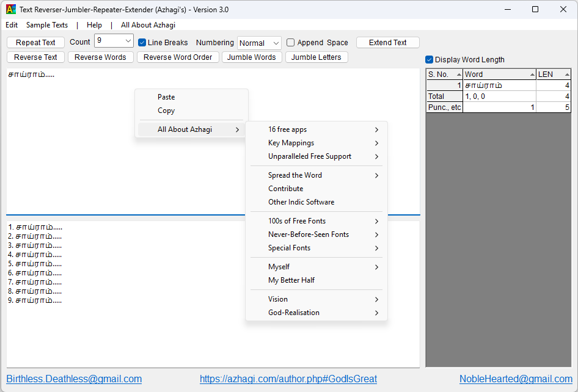578x392 pixels.
Task: Expand Unparalleled Free Support submenu
Action: tap(316, 156)
